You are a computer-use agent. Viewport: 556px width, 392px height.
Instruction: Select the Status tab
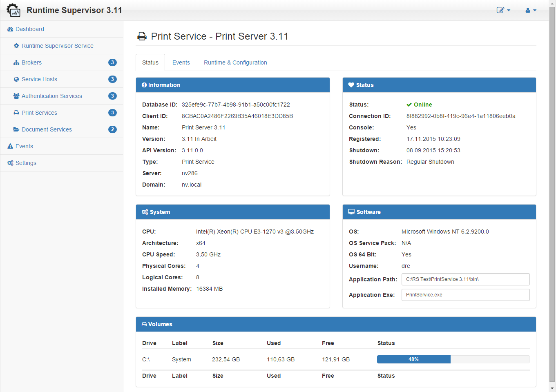point(150,62)
